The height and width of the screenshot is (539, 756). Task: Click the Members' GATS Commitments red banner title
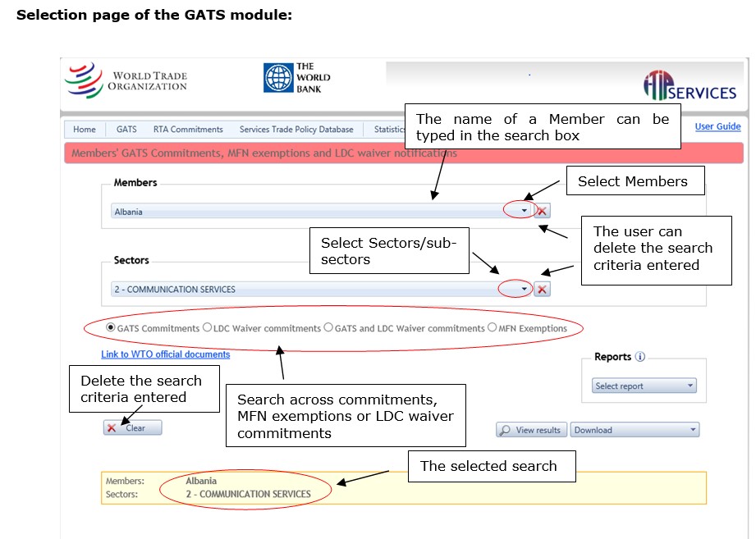click(x=264, y=153)
